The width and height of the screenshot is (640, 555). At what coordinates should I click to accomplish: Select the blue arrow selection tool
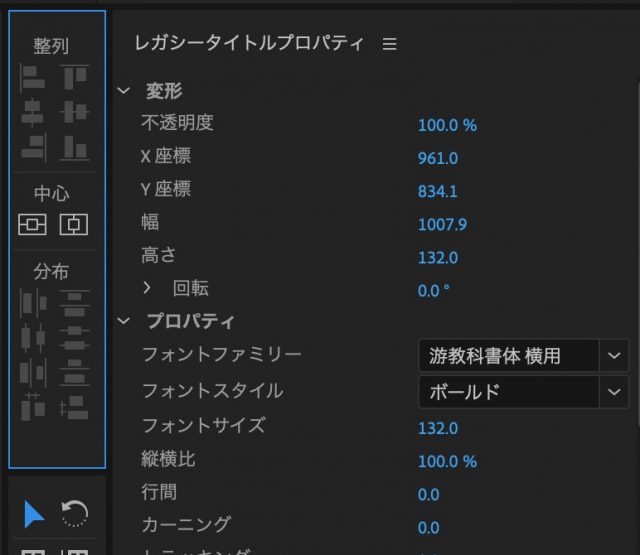34,514
